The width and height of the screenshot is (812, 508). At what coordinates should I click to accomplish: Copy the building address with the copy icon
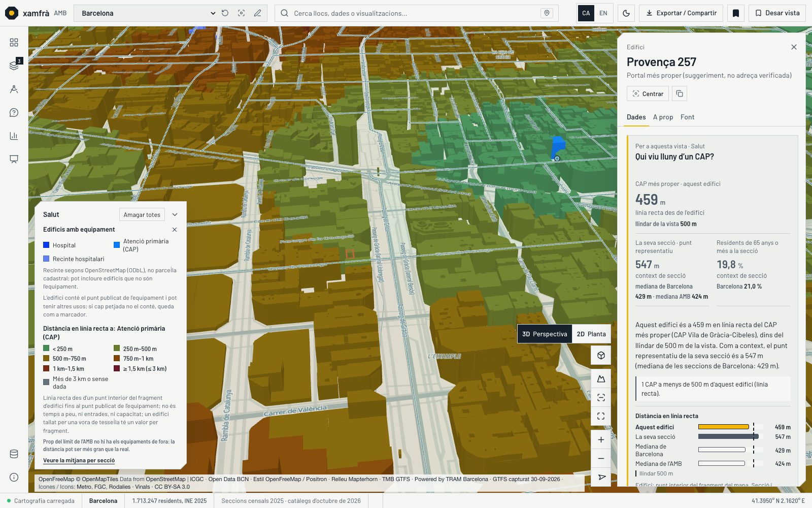pos(680,93)
